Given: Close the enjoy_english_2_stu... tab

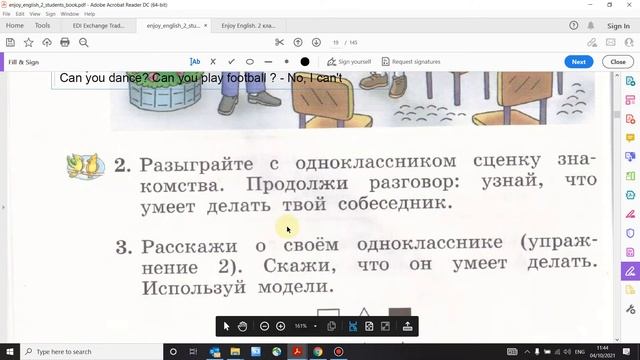Looking at the screenshot, I should pos(205,25).
